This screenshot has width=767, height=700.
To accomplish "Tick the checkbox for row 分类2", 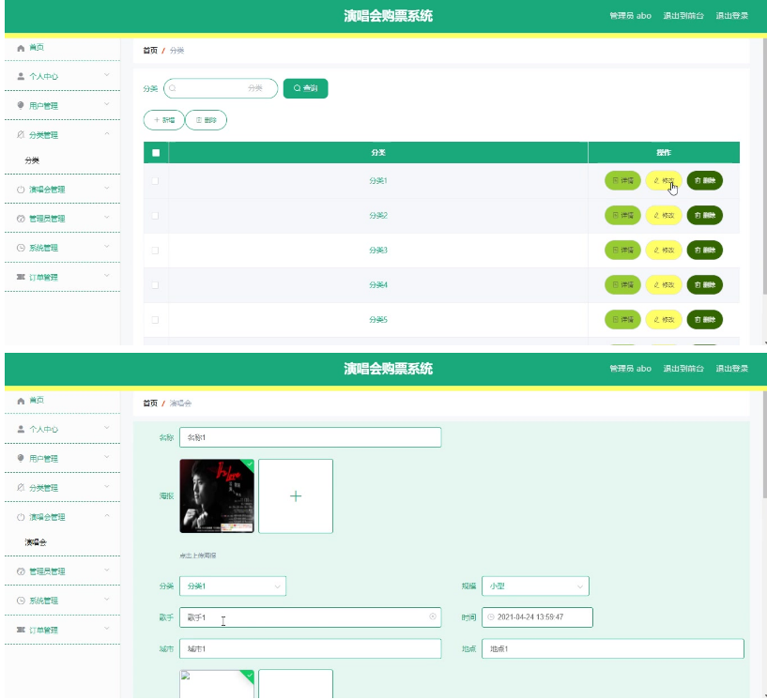I will pos(155,216).
